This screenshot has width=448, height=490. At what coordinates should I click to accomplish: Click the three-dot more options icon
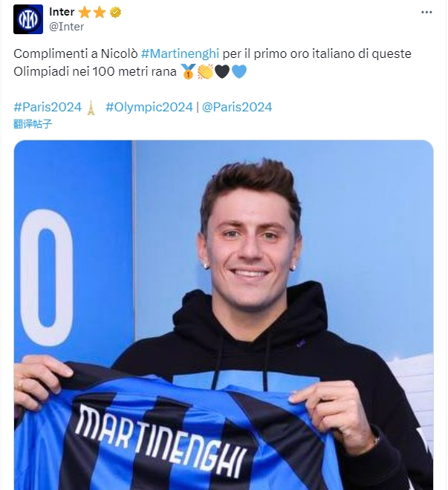coord(426,12)
